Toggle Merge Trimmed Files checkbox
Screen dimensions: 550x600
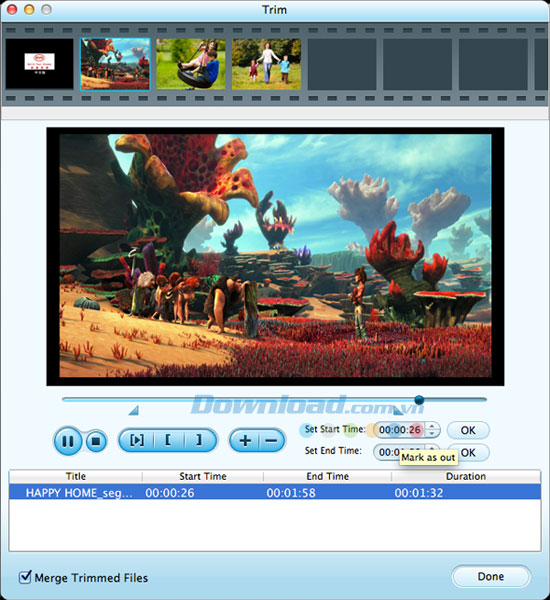pyautogui.click(x=25, y=577)
